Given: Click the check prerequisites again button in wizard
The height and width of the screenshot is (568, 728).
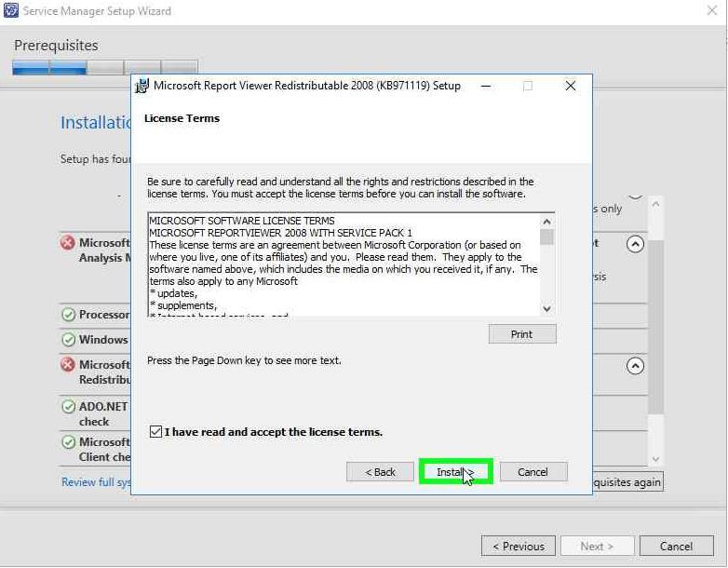Looking at the screenshot, I should (627, 482).
